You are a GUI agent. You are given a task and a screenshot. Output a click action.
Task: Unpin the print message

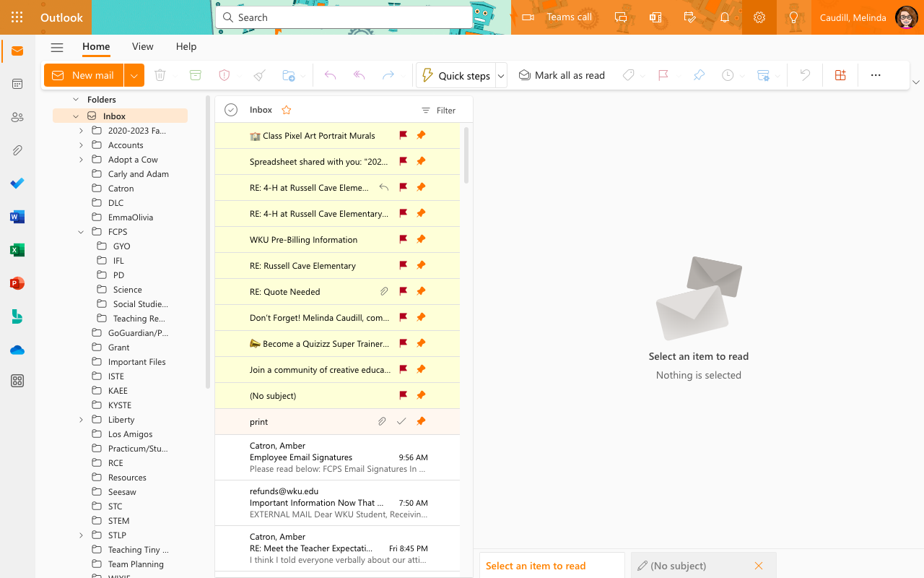[421, 421]
